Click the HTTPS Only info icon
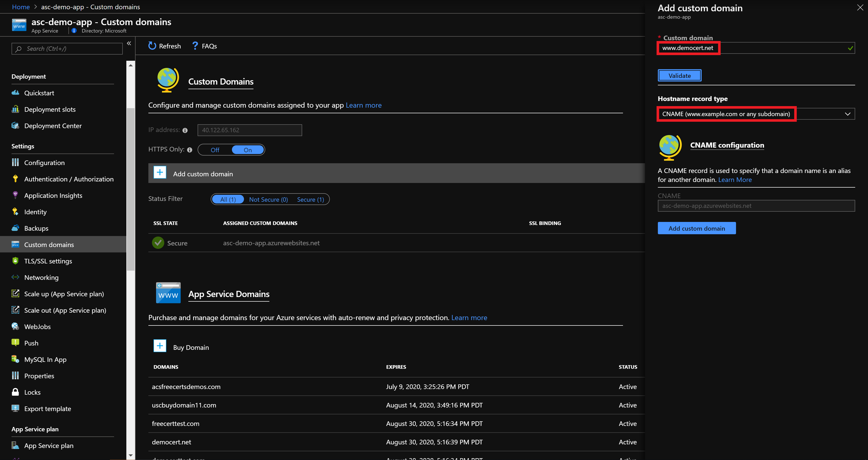The image size is (868, 460). click(190, 150)
